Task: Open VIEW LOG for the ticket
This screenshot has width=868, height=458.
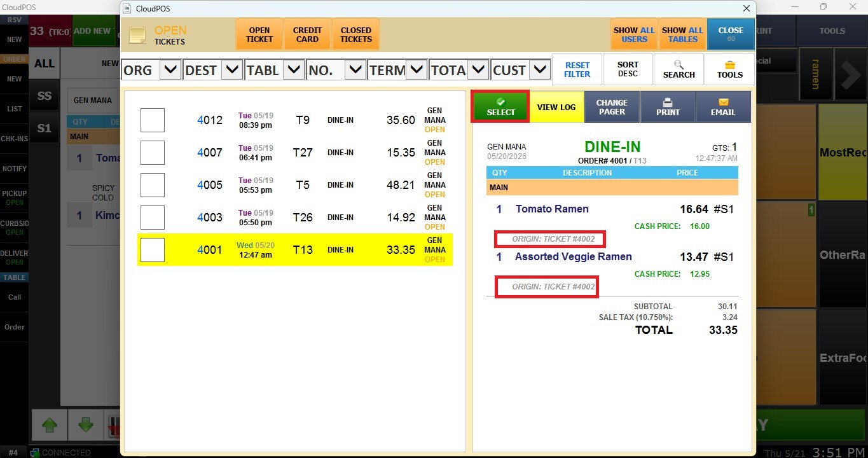Action: coord(556,107)
